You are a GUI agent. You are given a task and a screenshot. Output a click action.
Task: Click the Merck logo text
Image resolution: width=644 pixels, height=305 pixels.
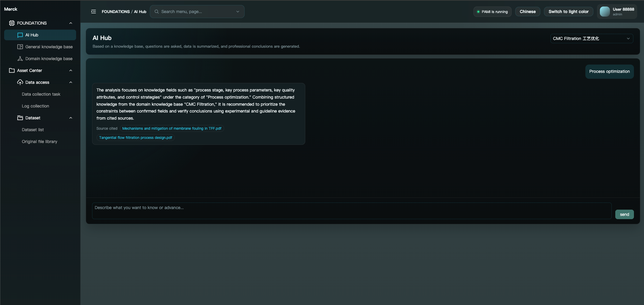tap(11, 9)
